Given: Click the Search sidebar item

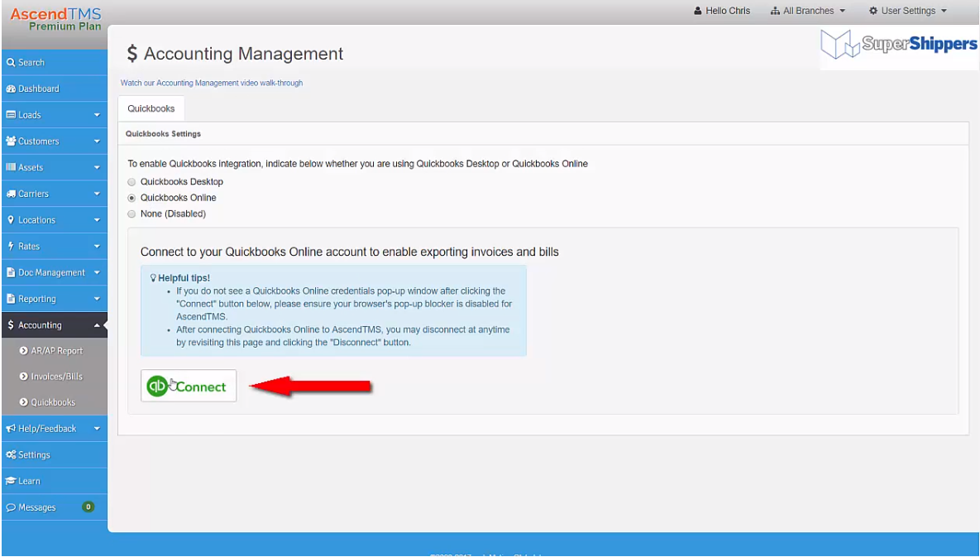Looking at the screenshot, I should 55,63.
